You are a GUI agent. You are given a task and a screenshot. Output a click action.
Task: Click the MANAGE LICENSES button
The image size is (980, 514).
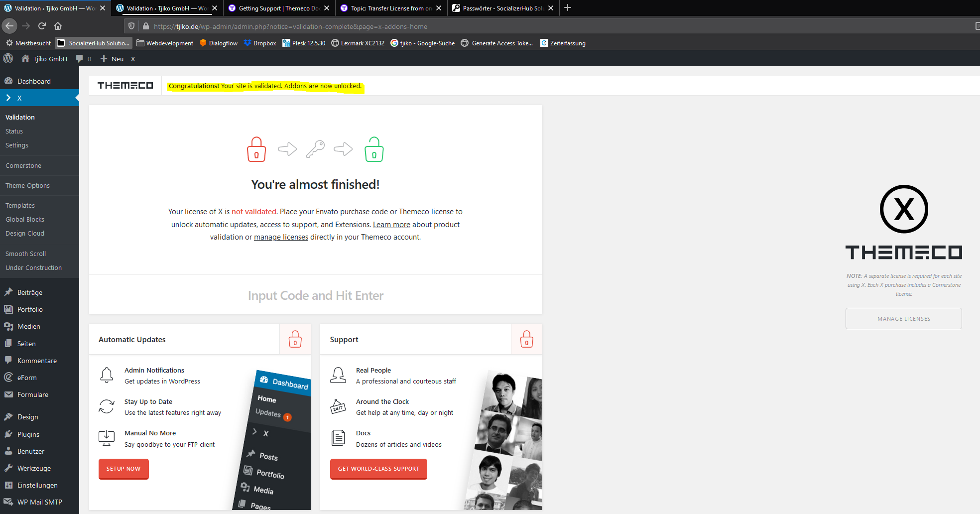click(x=903, y=319)
